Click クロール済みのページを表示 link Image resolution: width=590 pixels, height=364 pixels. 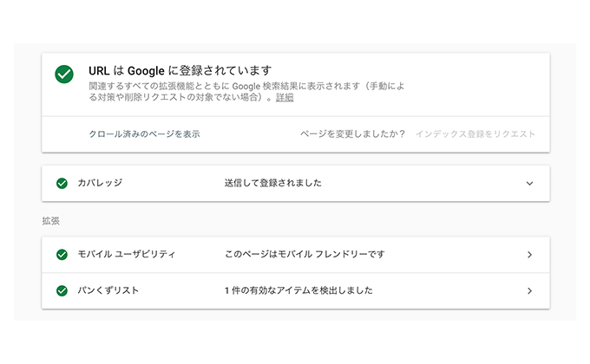click(144, 133)
